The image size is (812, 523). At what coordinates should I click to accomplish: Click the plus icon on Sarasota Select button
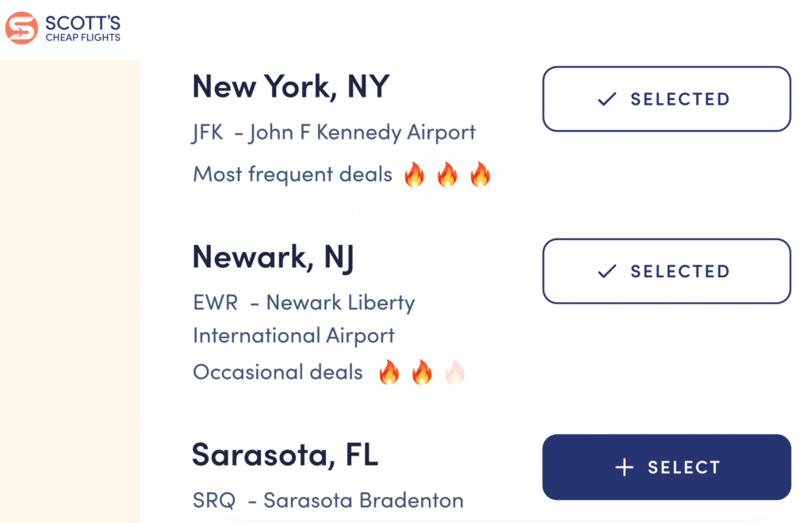(624, 468)
